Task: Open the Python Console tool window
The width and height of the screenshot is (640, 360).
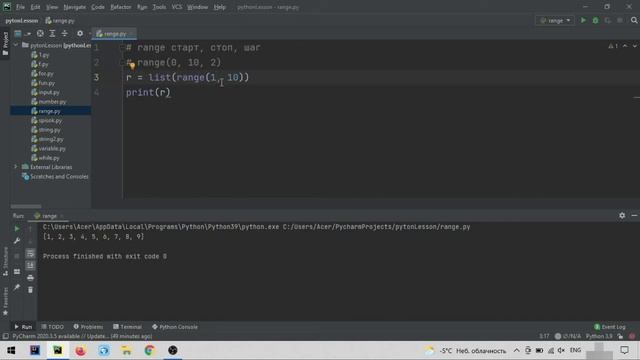Action: pos(175,327)
